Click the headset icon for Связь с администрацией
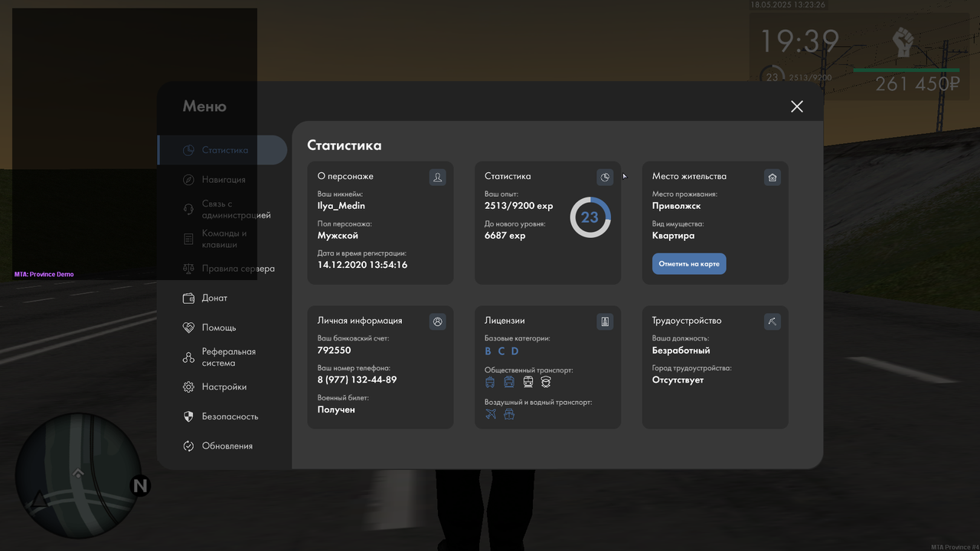Image resolution: width=980 pixels, height=551 pixels. tap(188, 210)
